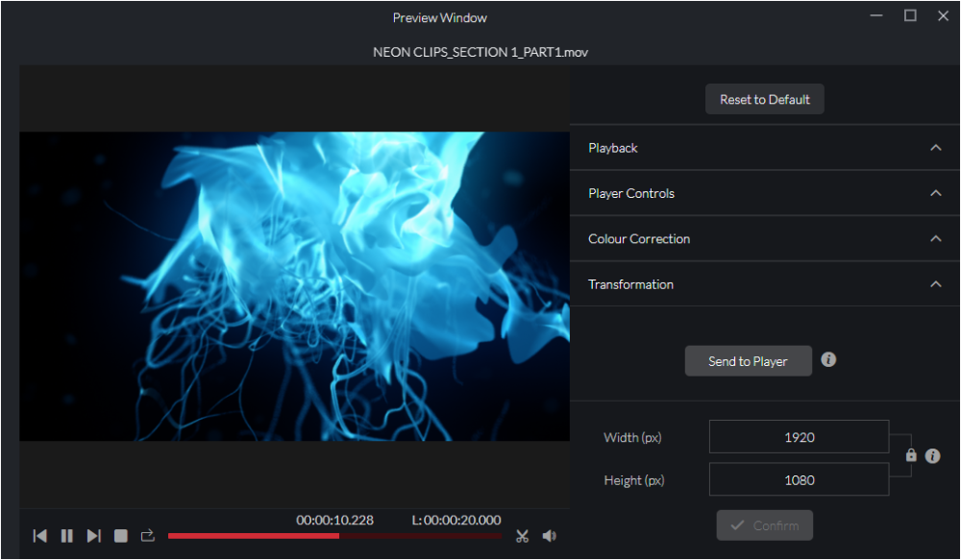Click the Send to Player button
Viewport: 961px width, 560px height.
(x=748, y=361)
